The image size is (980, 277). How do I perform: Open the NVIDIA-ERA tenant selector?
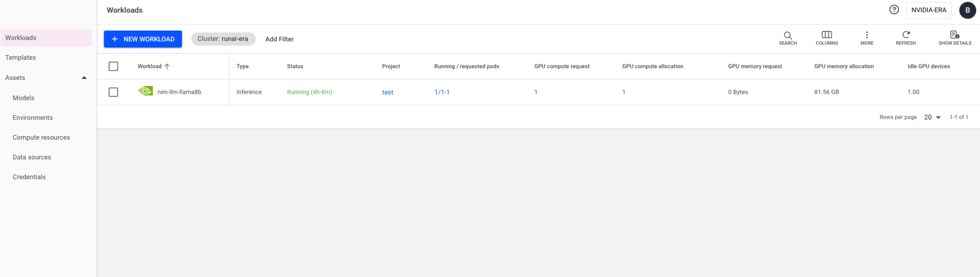[x=928, y=10]
